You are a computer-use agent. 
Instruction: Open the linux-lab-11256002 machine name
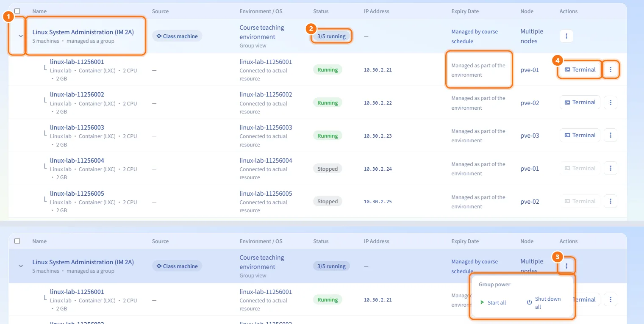point(77,94)
